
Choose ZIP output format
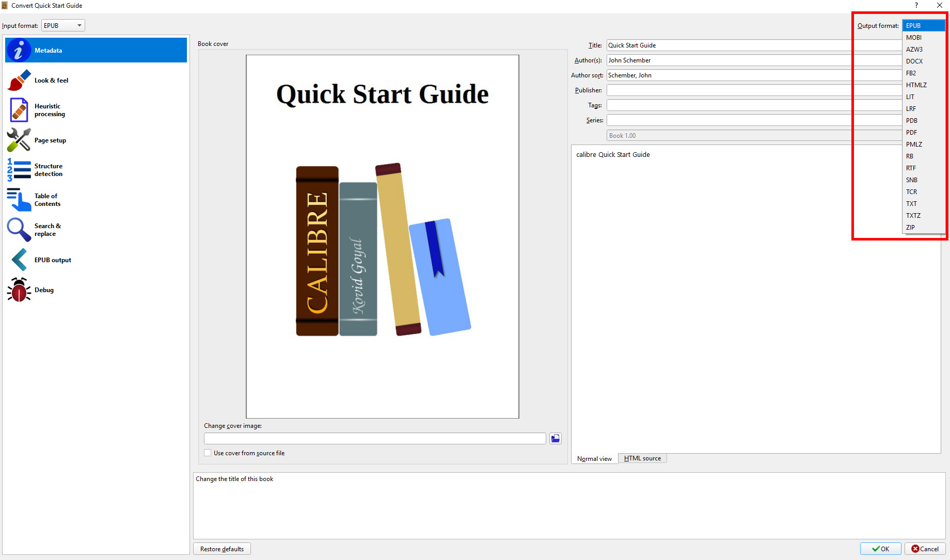(x=924, y=227)
